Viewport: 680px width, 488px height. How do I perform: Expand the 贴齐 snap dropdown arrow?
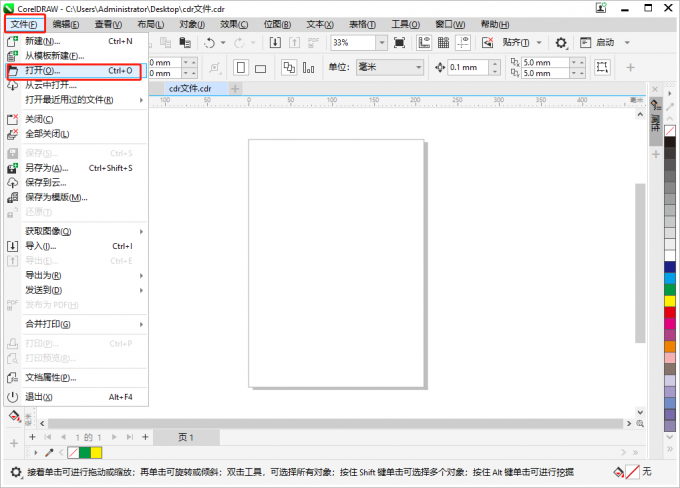(539, 43)
